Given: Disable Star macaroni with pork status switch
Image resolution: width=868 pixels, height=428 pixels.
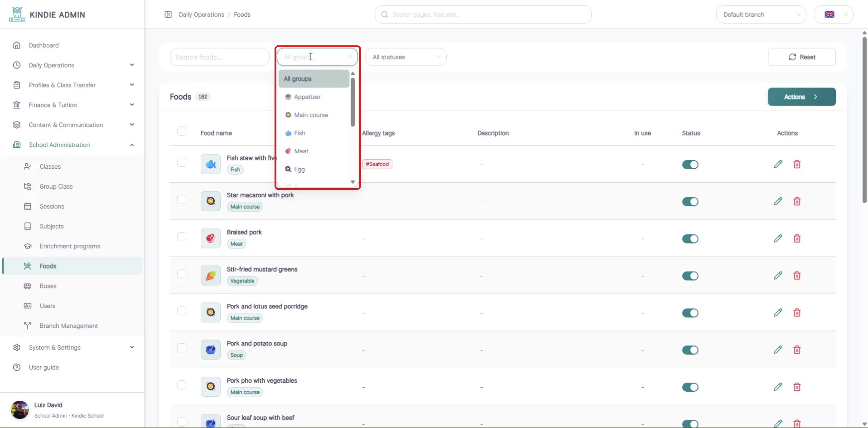Looking at the screenshot, I should point(690,202).
